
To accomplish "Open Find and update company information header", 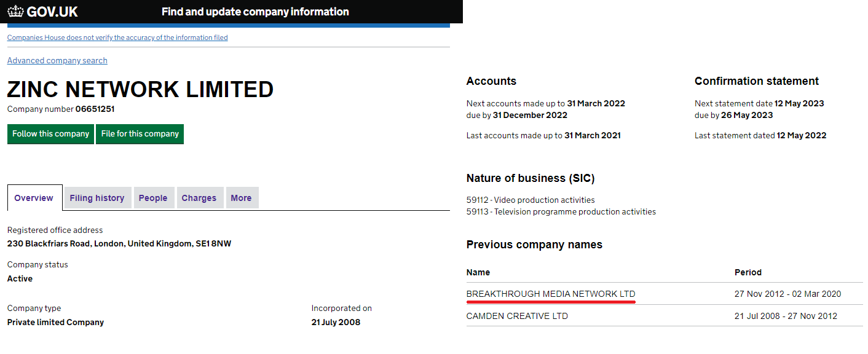I will 255,12.
